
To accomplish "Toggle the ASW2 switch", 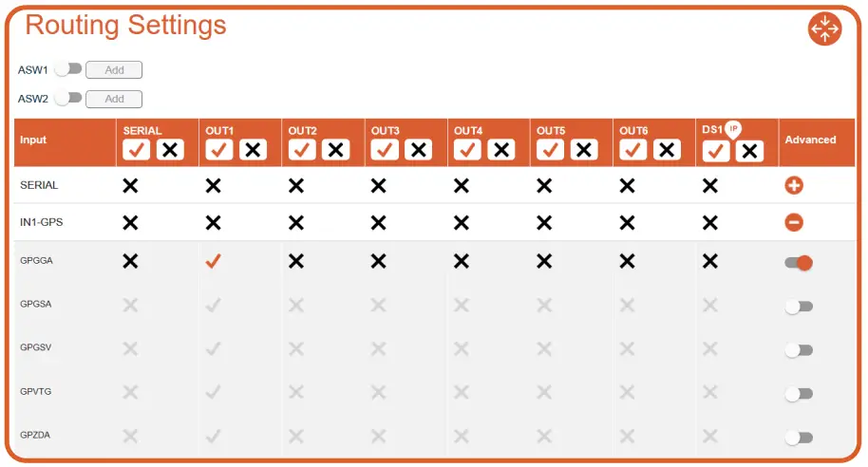I will click(x=68, y=98).
